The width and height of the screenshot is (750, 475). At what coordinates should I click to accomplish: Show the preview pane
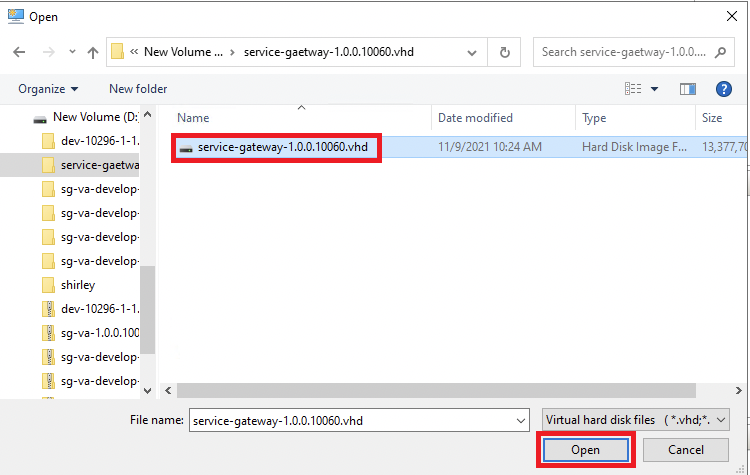pos(687,89)
